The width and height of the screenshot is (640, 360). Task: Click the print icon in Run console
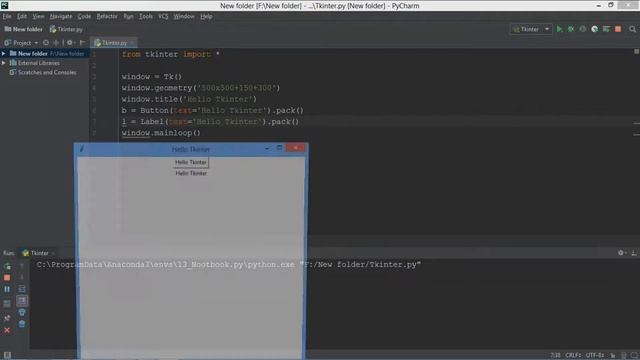tap(22, 312)
